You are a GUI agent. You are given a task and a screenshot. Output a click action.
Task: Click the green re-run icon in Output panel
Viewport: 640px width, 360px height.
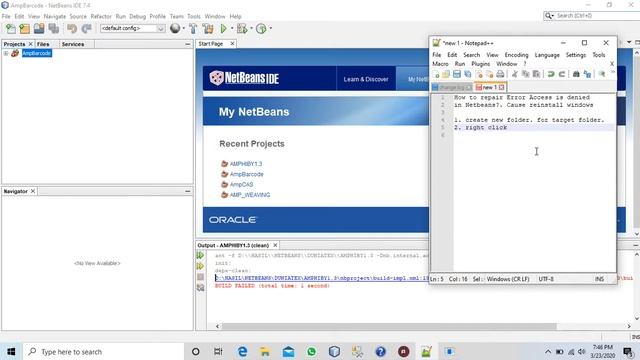point(200,256)
